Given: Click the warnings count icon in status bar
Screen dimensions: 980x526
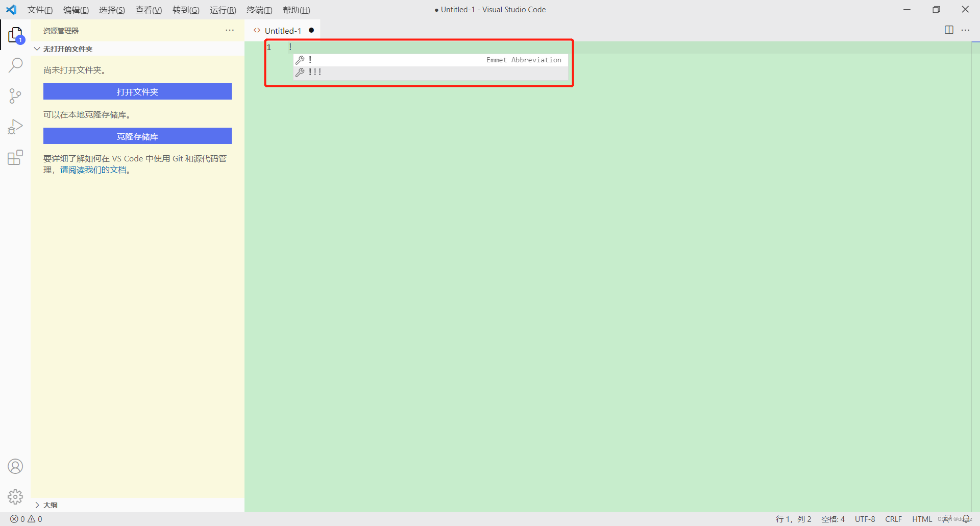Looking at the screenshot, I should (x=32, y=519).
